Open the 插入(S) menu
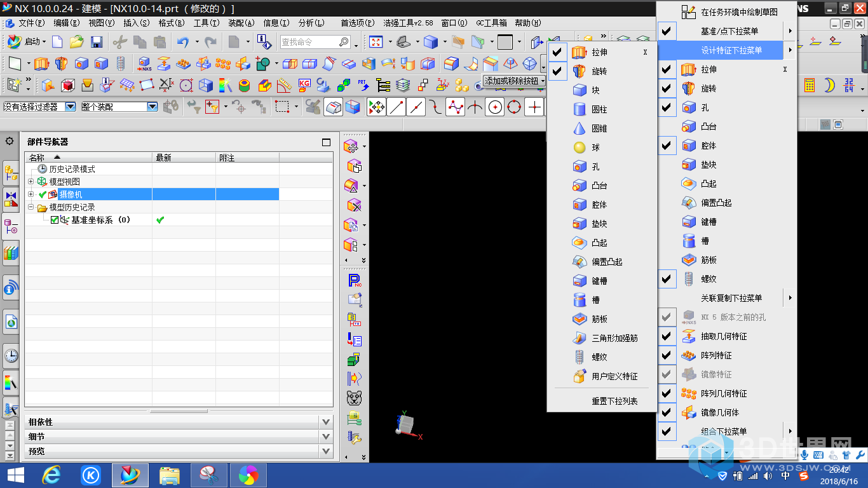The image size is (868, 488). 136,23
